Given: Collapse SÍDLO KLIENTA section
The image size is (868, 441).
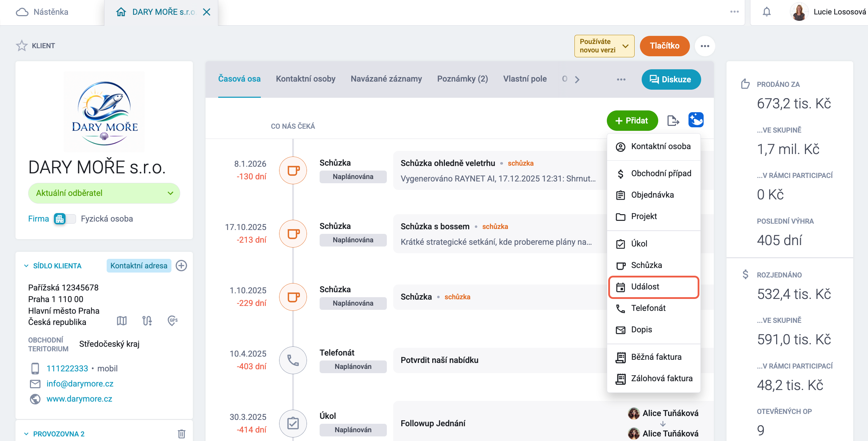Looking at the screenshot, I should point(26,266).
